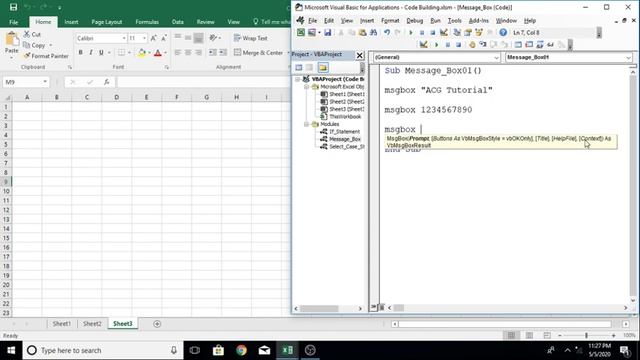Click the Step Into icon in the debug toolbar

(483, 44)
